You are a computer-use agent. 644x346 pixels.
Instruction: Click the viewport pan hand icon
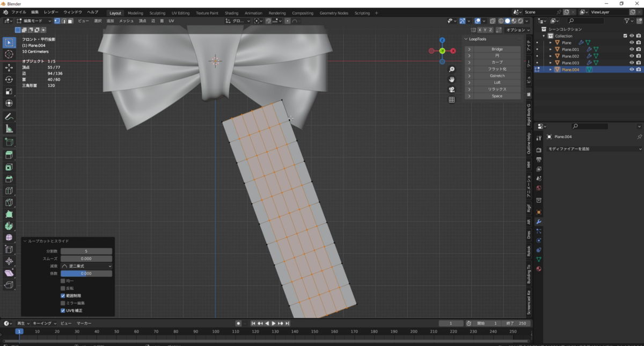click(452, 80)
